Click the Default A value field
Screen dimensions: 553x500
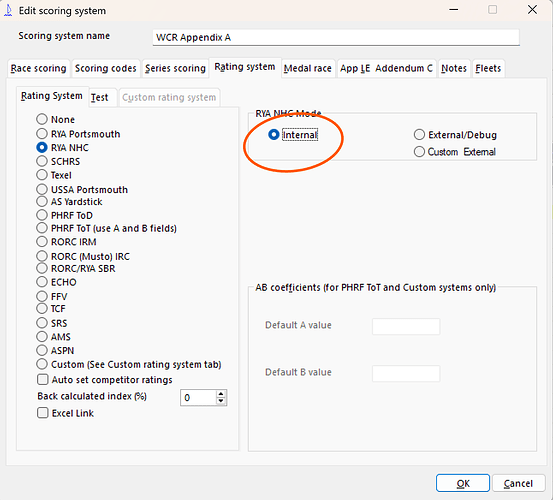(x=406, y=326)
